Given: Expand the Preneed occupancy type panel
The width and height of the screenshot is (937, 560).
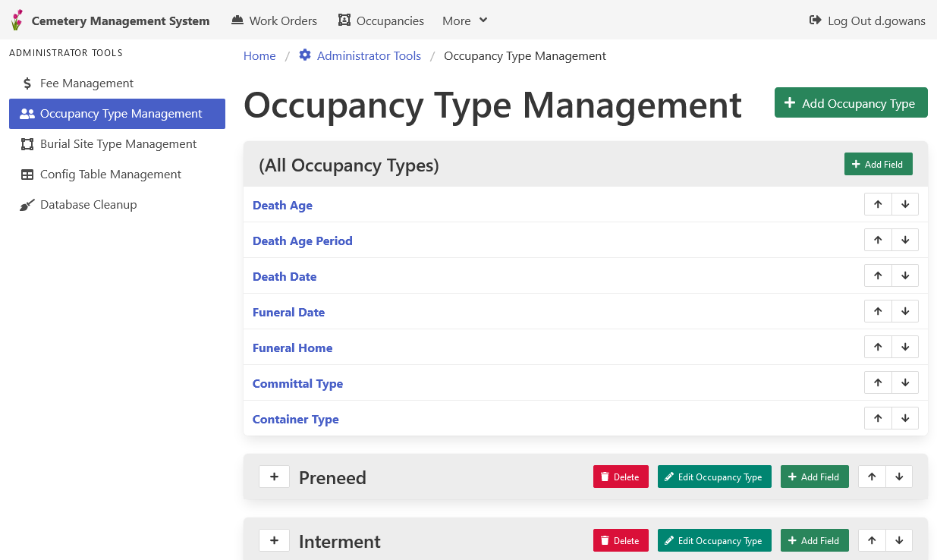Looking at the screenshot, I should [x=274, y=477].
